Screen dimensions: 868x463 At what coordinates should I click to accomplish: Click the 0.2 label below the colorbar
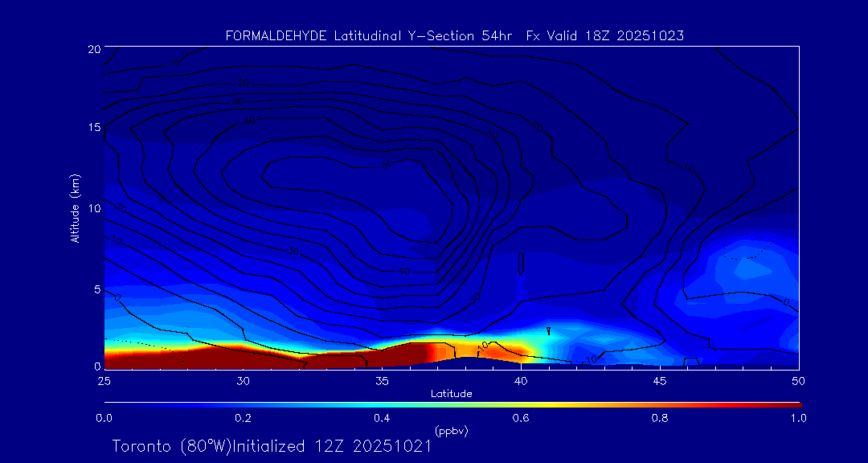pos(243,418)
